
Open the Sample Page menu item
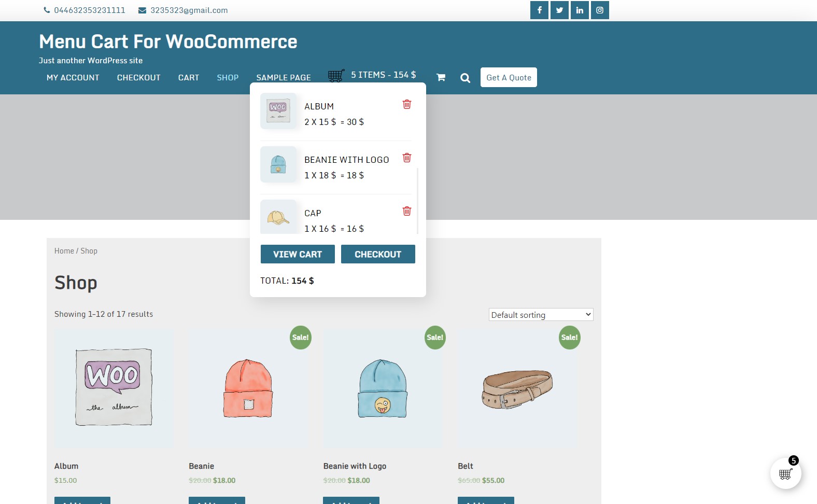point(284,78)
